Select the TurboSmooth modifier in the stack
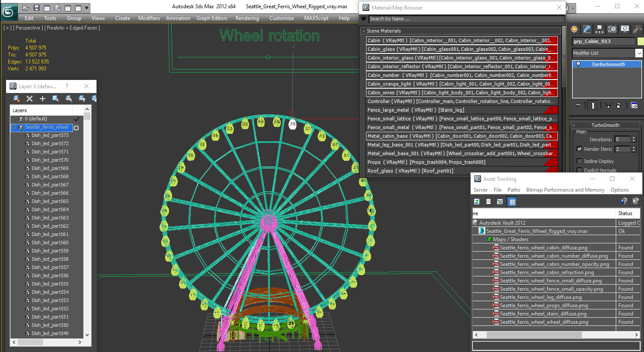Screen dimensions: 644x352 [607, 64]
